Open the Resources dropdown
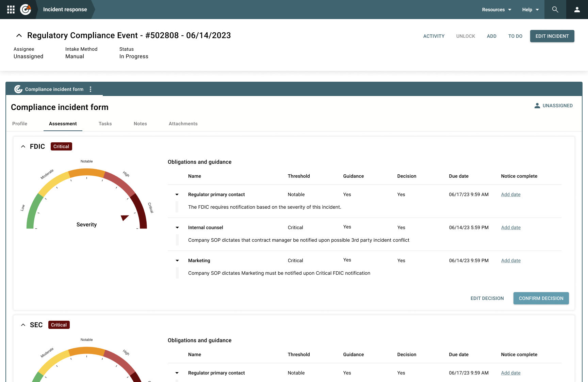588x382 pixels. (x=496, y=10)
